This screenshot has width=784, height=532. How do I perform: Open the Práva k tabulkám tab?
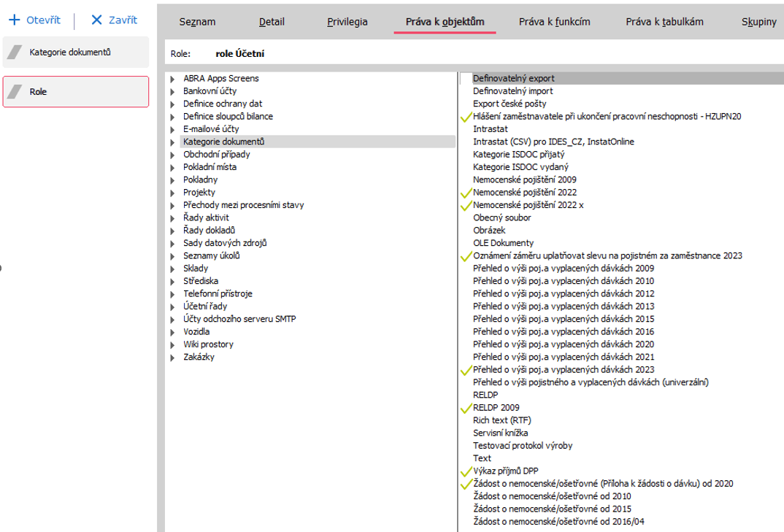[664, 22]
